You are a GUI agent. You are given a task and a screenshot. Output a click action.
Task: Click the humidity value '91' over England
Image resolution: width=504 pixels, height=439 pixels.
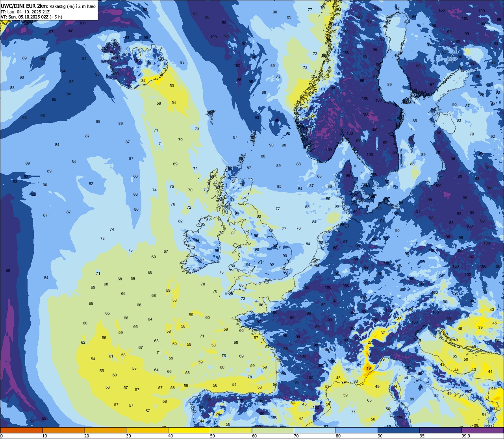point(260,263)
